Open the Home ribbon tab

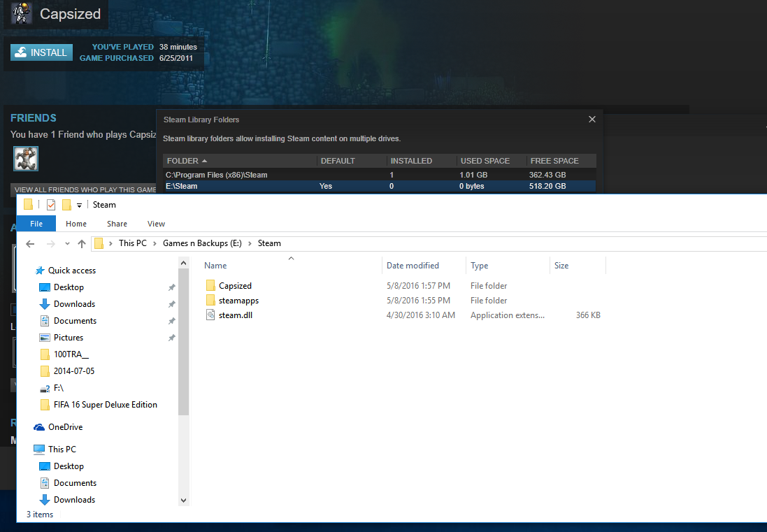point(76,224)
